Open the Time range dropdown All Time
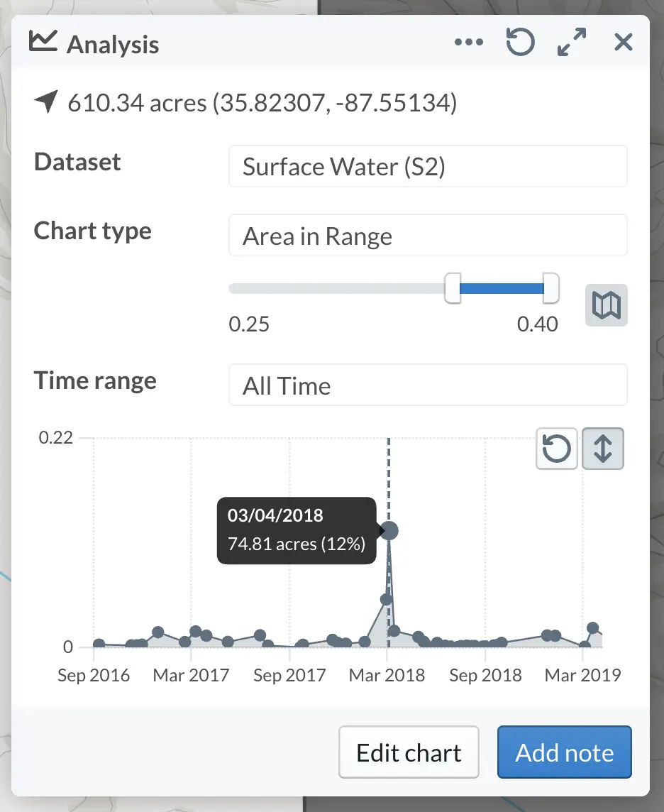 (428, 385)
